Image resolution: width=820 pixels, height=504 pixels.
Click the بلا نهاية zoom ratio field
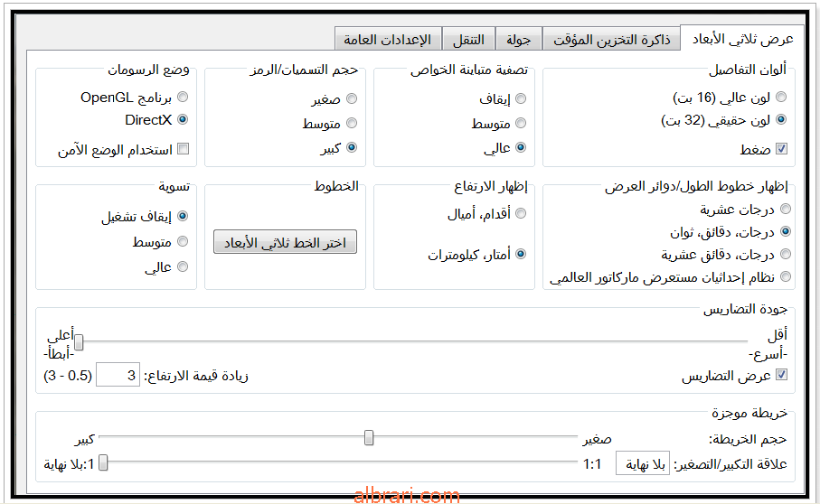(x=642, y=463)
